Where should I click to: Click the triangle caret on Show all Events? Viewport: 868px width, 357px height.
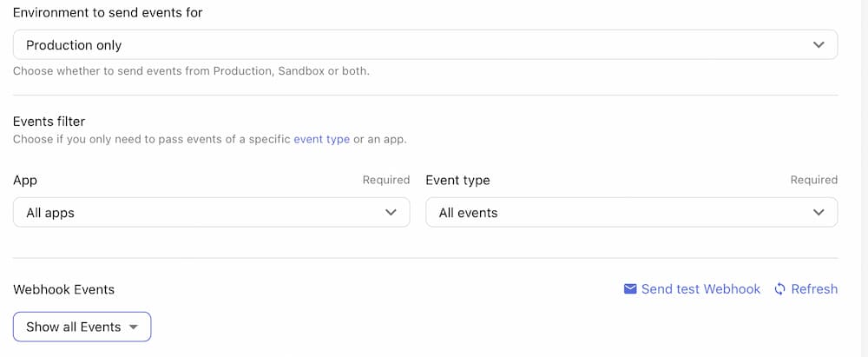(134, 327)
